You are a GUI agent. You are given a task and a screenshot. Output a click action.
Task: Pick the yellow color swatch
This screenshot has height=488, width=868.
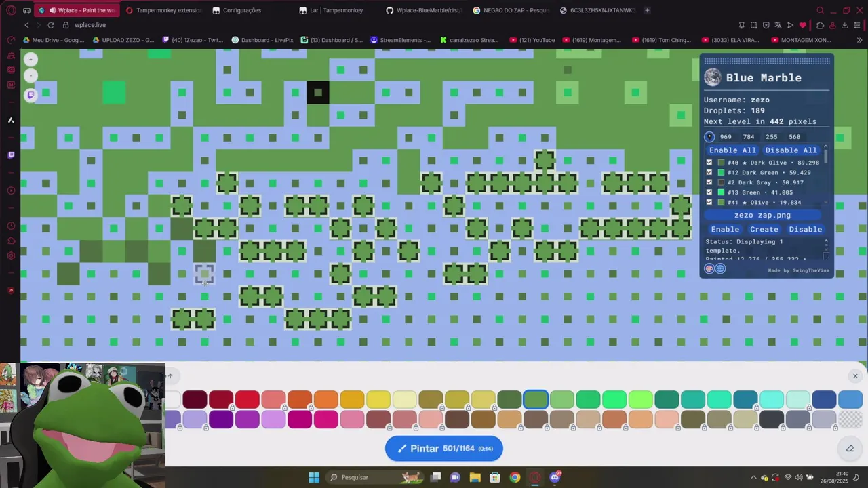point(378,399)
